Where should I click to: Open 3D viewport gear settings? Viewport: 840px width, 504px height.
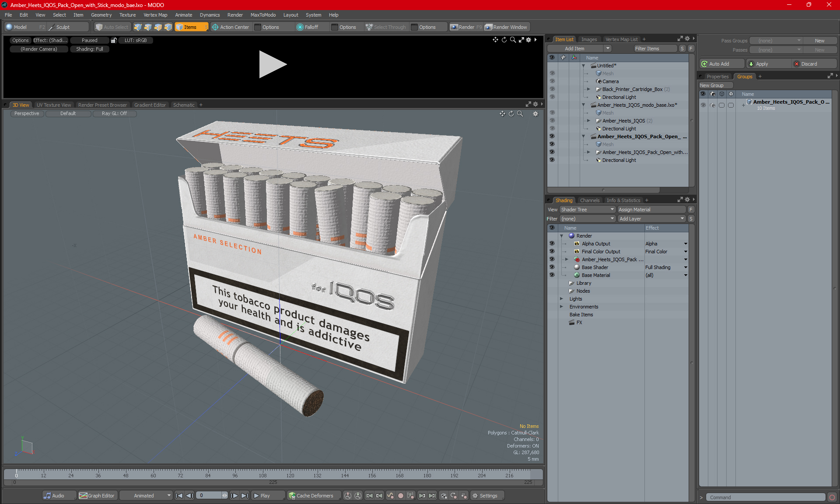pyautogui.click(x=535, y=114)
